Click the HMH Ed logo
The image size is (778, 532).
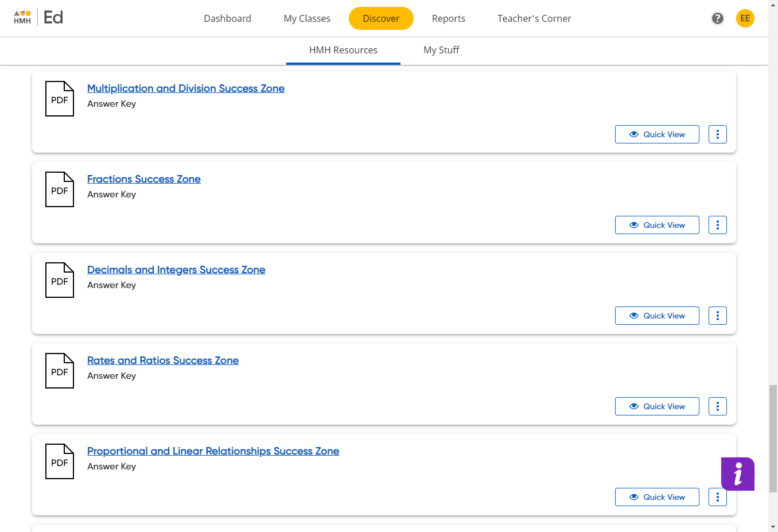(38, 17)
